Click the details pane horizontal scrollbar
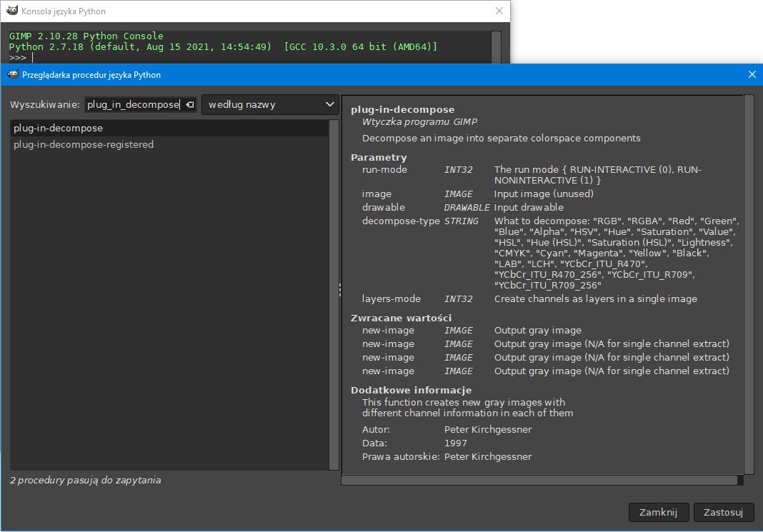Viewport: 763px width, 532px height. (x=539, y=481)
